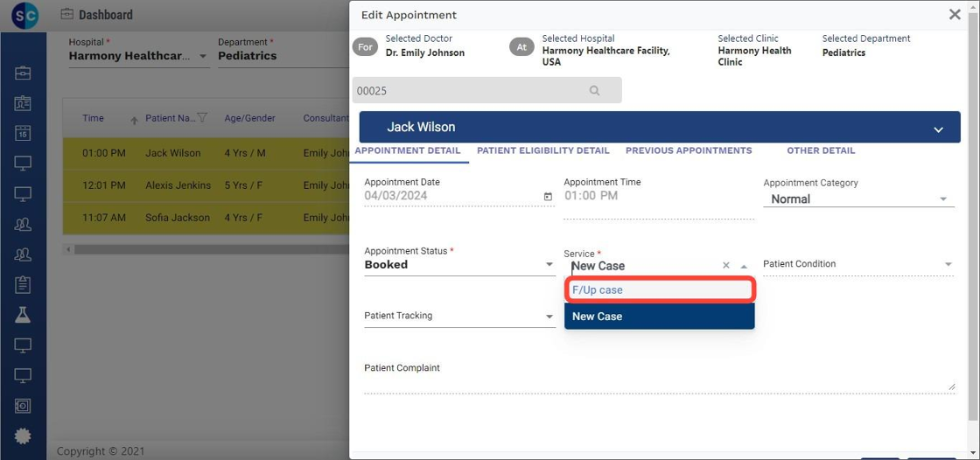The image size is (980, 460).
Task: Open the Patient Tracking dropdown
Action: click(x=459, y=317)
